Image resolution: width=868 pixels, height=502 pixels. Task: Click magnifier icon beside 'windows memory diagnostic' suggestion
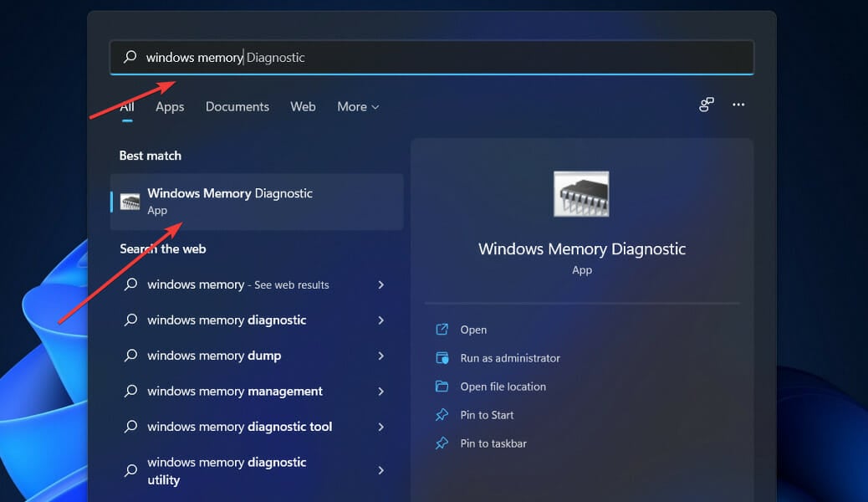(130, 320)
